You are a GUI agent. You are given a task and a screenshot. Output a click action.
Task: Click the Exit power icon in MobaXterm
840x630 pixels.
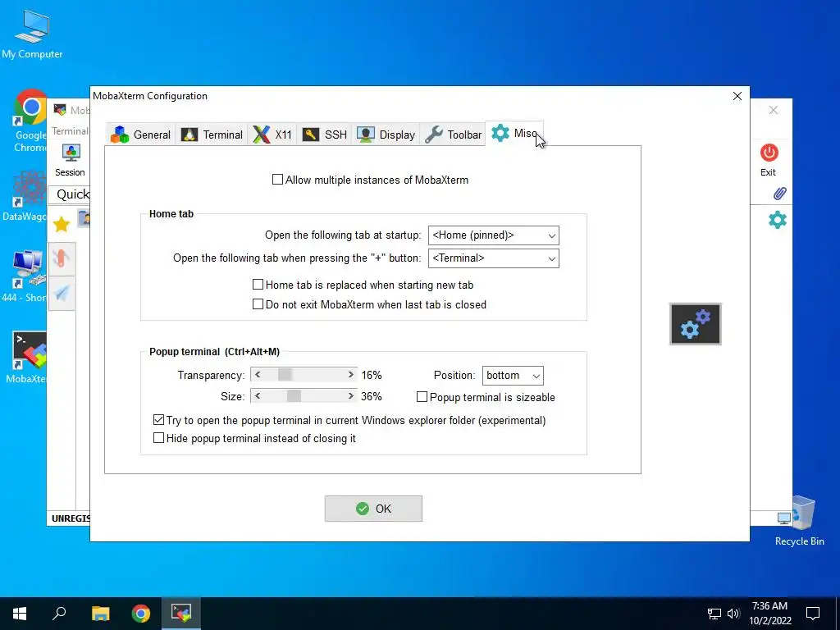769,153
